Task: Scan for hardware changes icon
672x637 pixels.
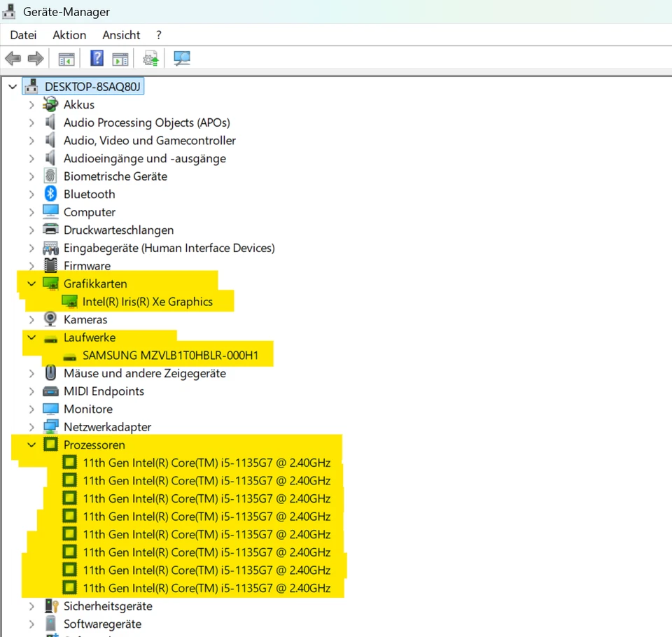Action: [x=182, y=58]
